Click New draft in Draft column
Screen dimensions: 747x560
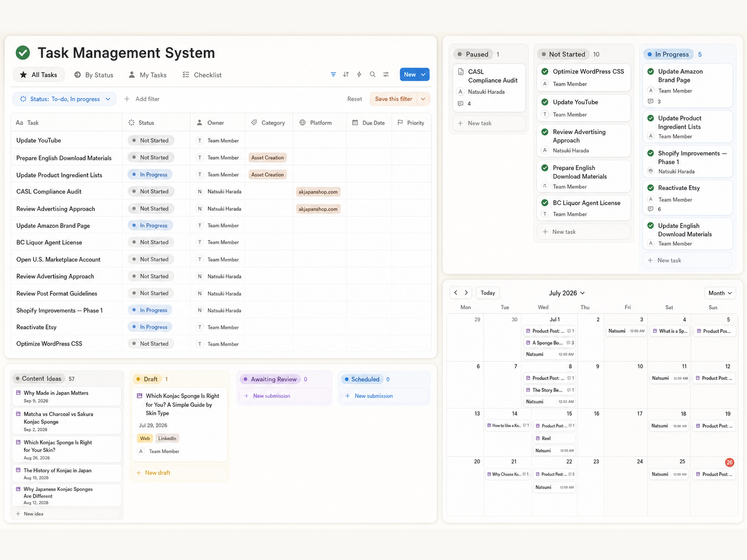[x=179, y=472]
